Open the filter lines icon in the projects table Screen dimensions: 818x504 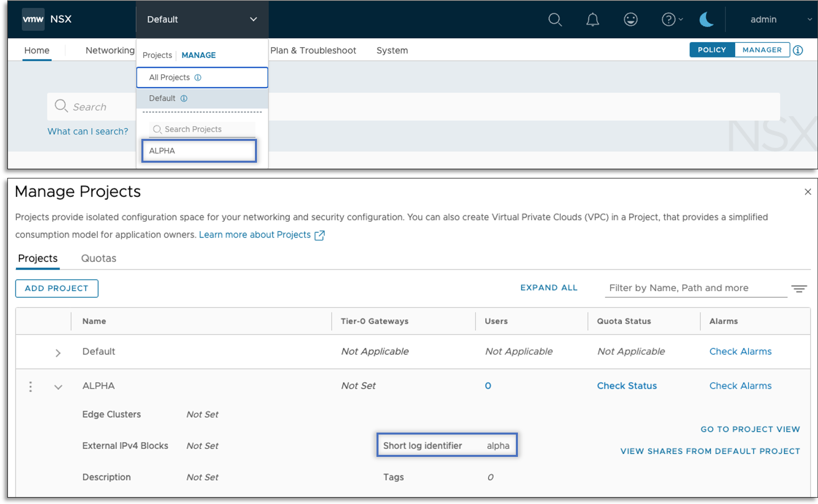(x=799, y=289)
